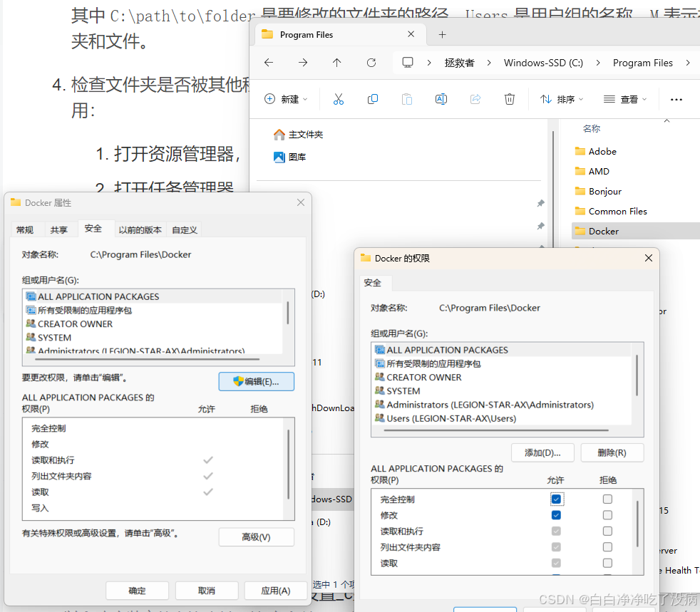The height and width of the screenshot is (612, 700).
Task: Click the Paste icon in Explorer toolbar
Action: [x=407, y=99]
